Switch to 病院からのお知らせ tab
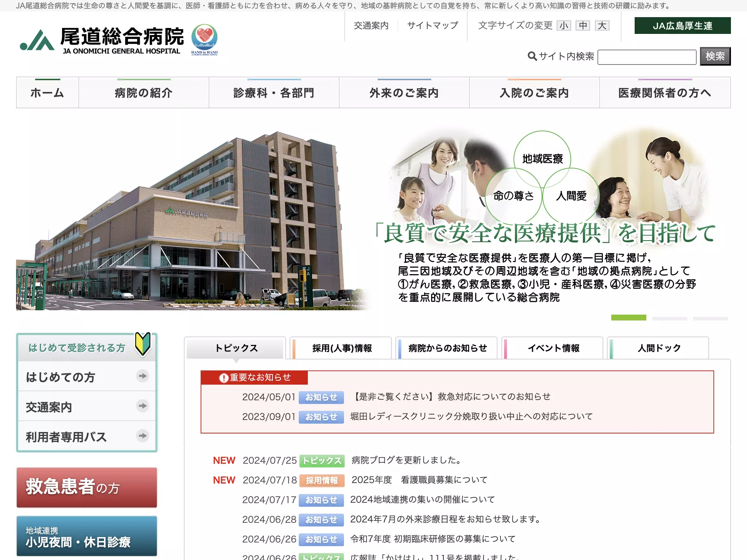The width and height of the screenshot is (747, 560). click(447, 348)
